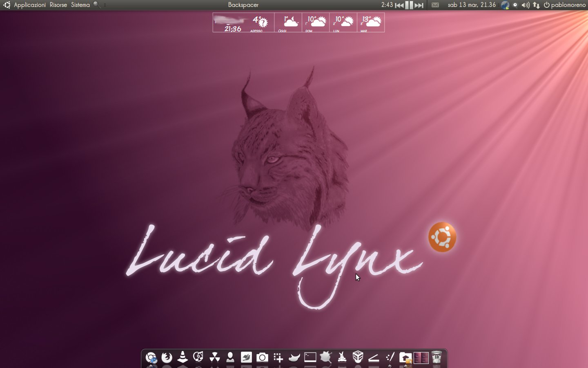The image size is (588, 368).
Task: Launch Firefox from the dock
Action: (x=167, y=357)
